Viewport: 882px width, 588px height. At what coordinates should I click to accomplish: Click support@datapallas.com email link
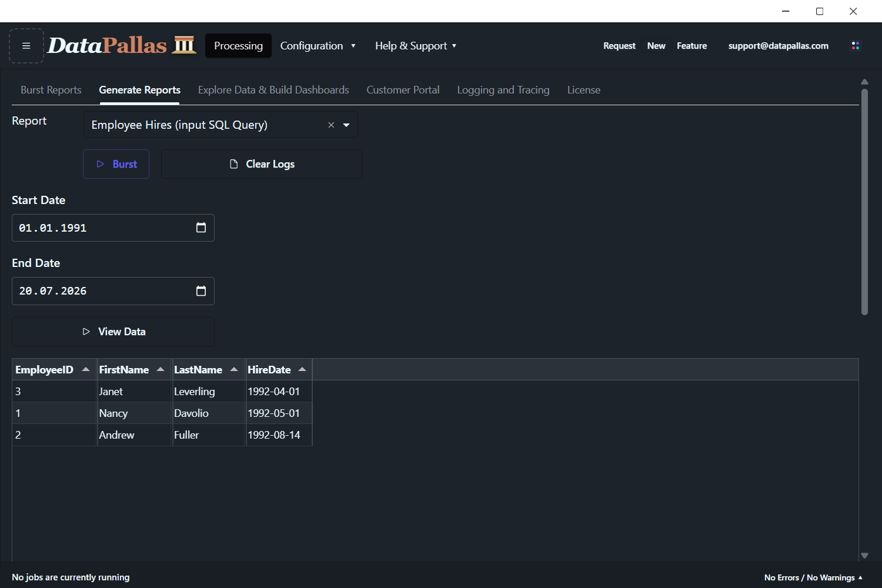pyautogui.click(x=779, y=46)
